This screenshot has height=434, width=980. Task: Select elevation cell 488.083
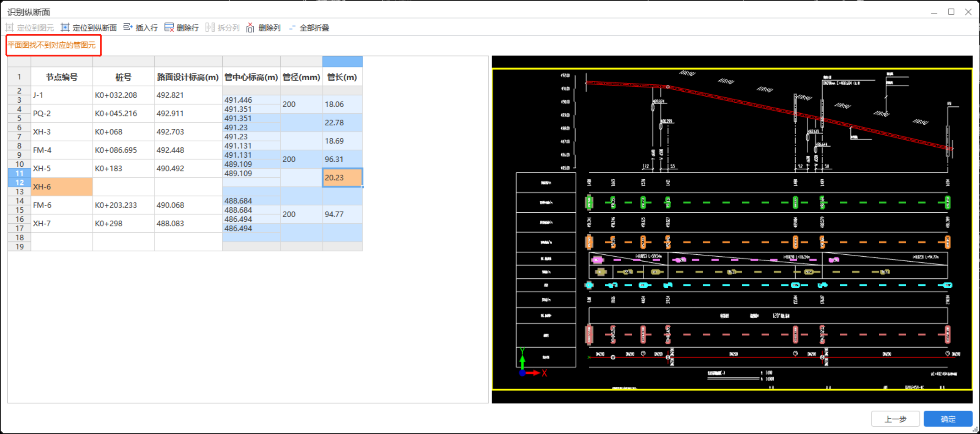[188, 223]
